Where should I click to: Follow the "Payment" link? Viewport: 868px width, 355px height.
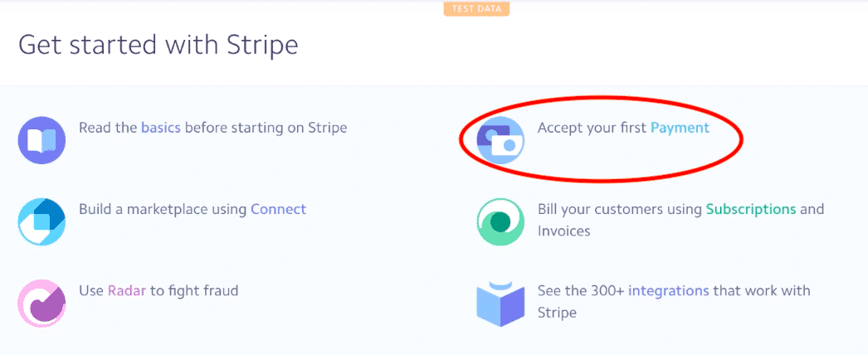point(680,128)
